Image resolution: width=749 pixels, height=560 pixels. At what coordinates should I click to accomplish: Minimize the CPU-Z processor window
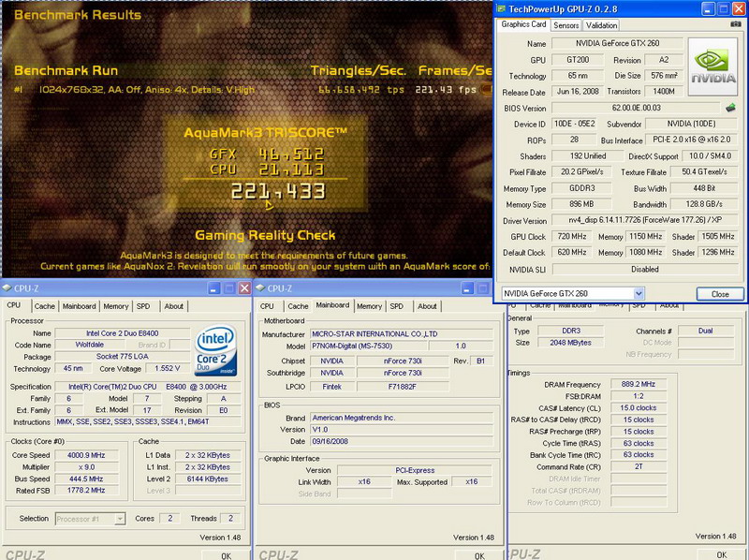point(214,288)
